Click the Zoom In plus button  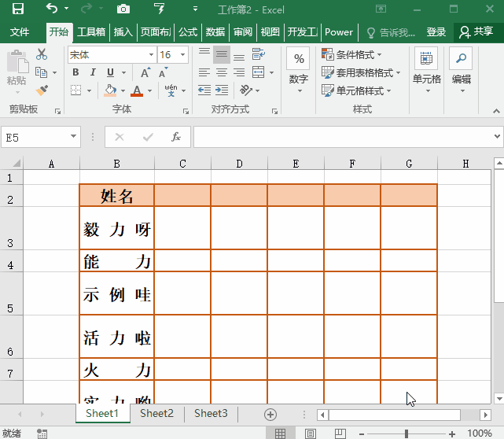click(452, 433)
